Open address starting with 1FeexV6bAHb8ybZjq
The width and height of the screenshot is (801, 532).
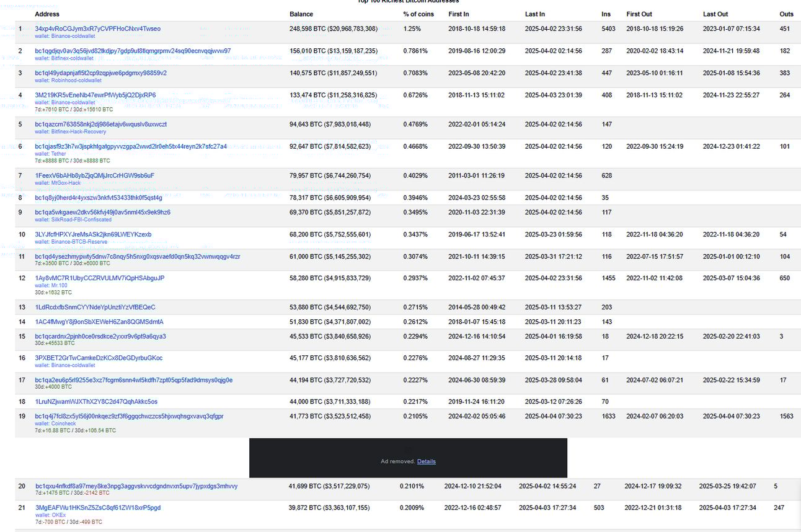pos(94,175)
